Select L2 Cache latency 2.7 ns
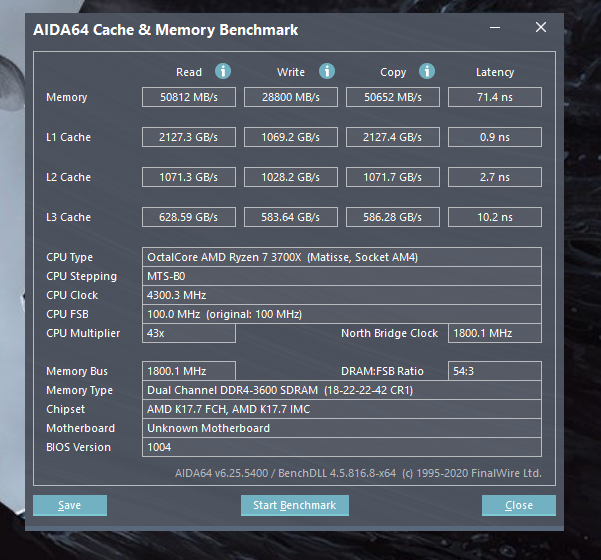 coord(494,177)
